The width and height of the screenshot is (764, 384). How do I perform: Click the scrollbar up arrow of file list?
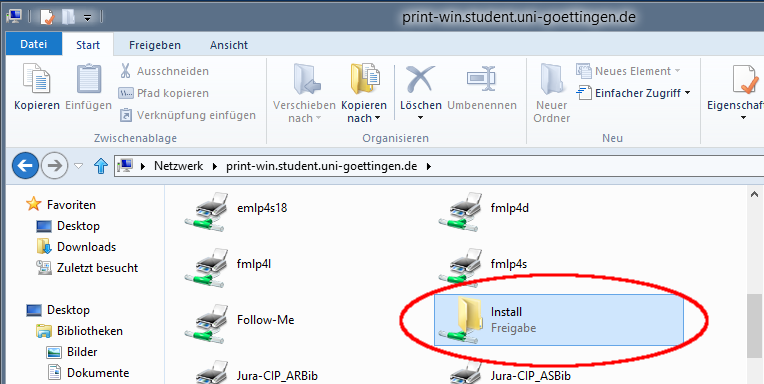[x=755, y=194]
